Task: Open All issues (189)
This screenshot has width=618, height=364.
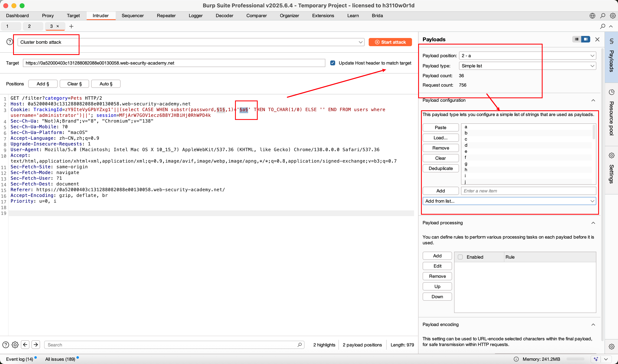Action: [x=60, y=359]
